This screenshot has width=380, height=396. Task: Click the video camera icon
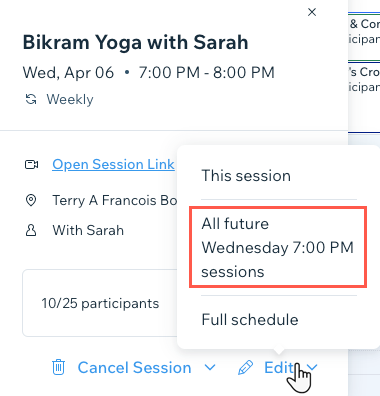pos(32,164)
